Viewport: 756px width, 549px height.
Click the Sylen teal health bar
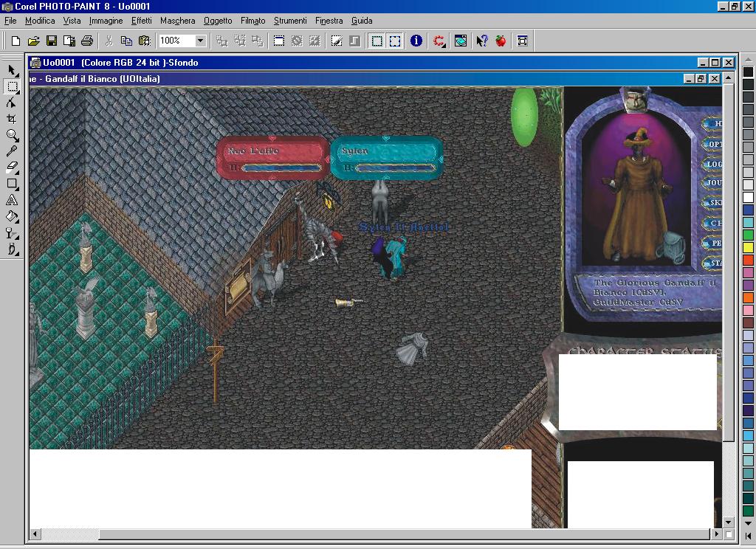386,158
